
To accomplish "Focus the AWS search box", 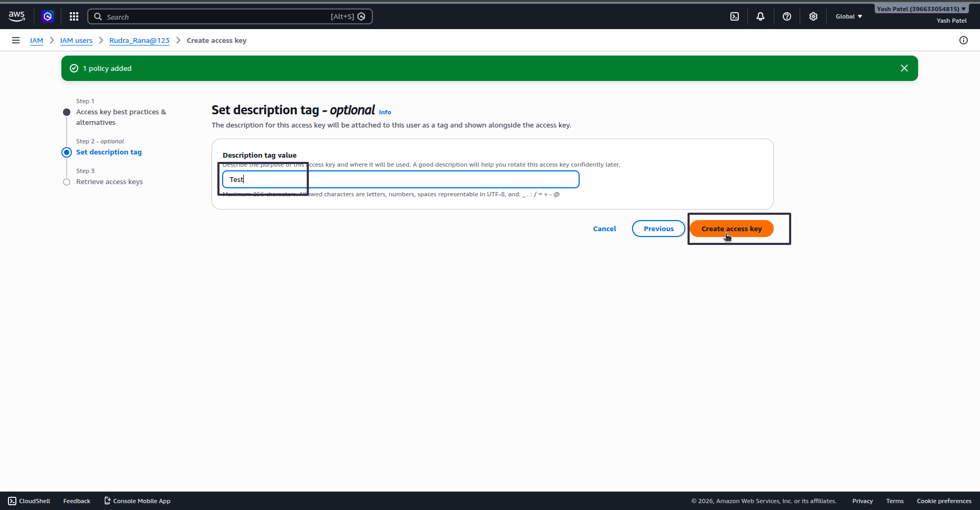I will pyautogui.click(x=230, y=16).
